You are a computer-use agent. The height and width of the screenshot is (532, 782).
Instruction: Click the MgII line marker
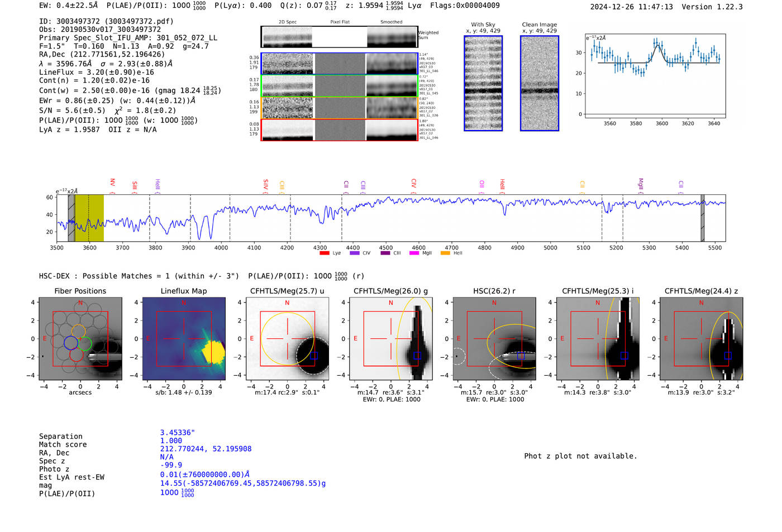pos(641,185)
